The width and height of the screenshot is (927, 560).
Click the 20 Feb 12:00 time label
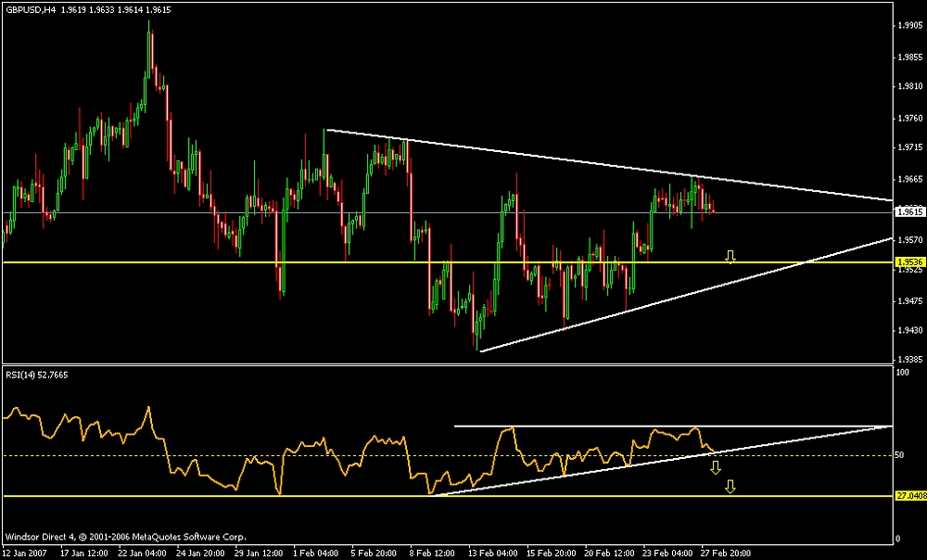609,554
